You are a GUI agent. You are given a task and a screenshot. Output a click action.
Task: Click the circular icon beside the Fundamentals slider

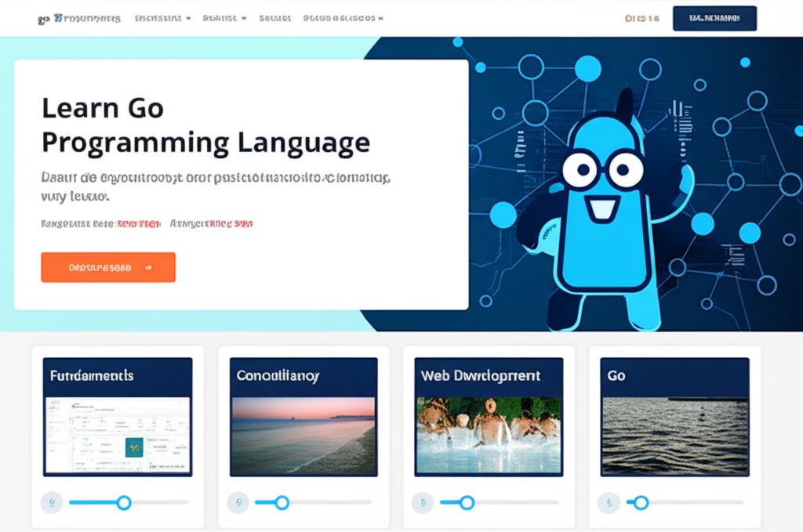pyautogui.click(x=52, y=502)
